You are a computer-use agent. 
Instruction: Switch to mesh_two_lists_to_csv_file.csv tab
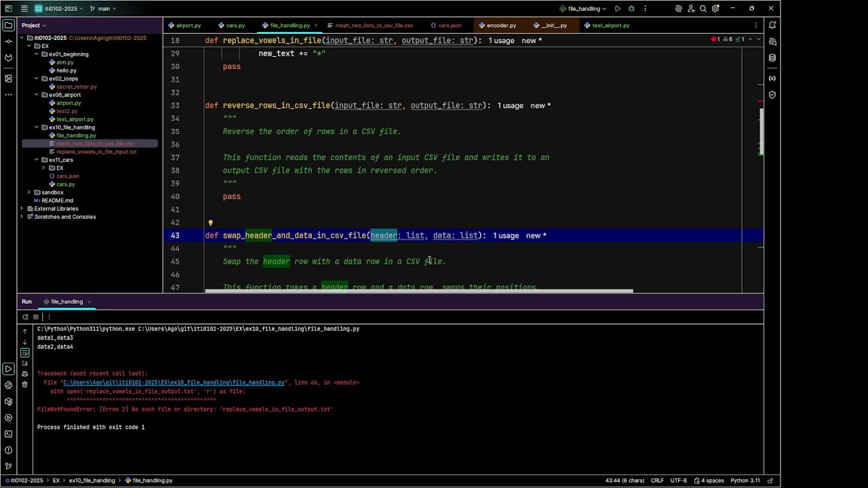tap(370, 25)
